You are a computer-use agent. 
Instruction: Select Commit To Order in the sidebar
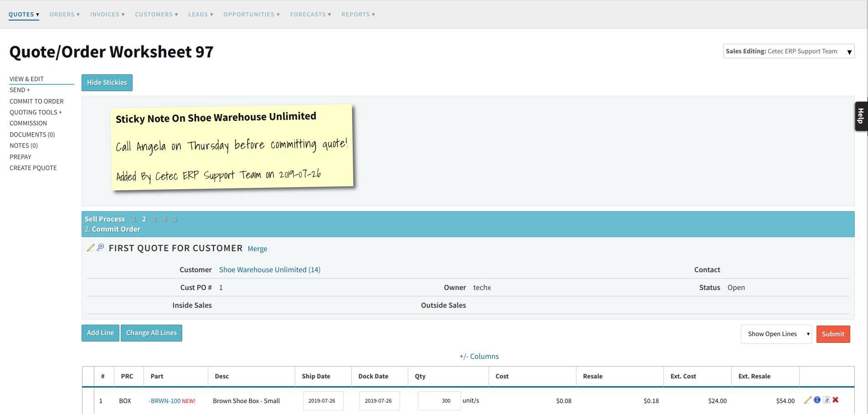[x=36, y=101]
